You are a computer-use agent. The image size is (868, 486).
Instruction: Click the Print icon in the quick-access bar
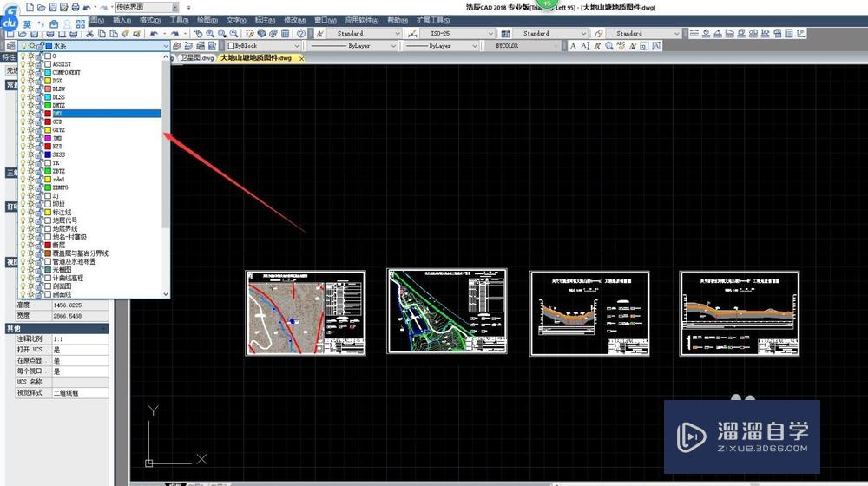76,7
